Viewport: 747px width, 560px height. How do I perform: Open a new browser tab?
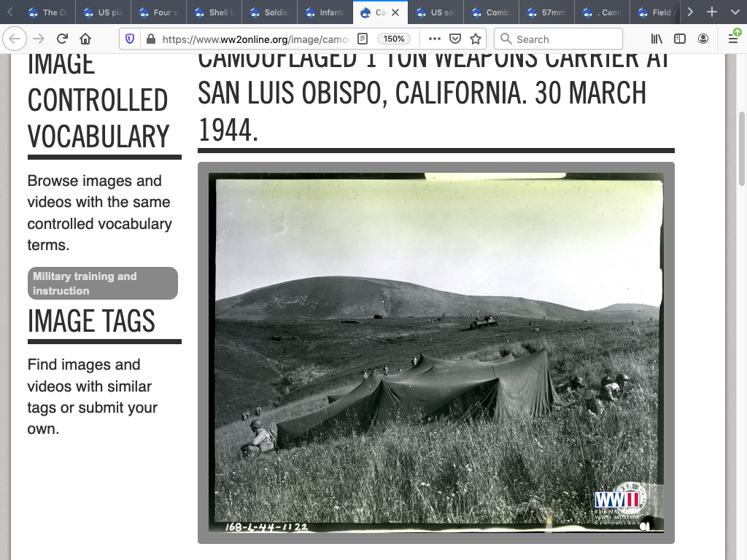click(712, 12)
